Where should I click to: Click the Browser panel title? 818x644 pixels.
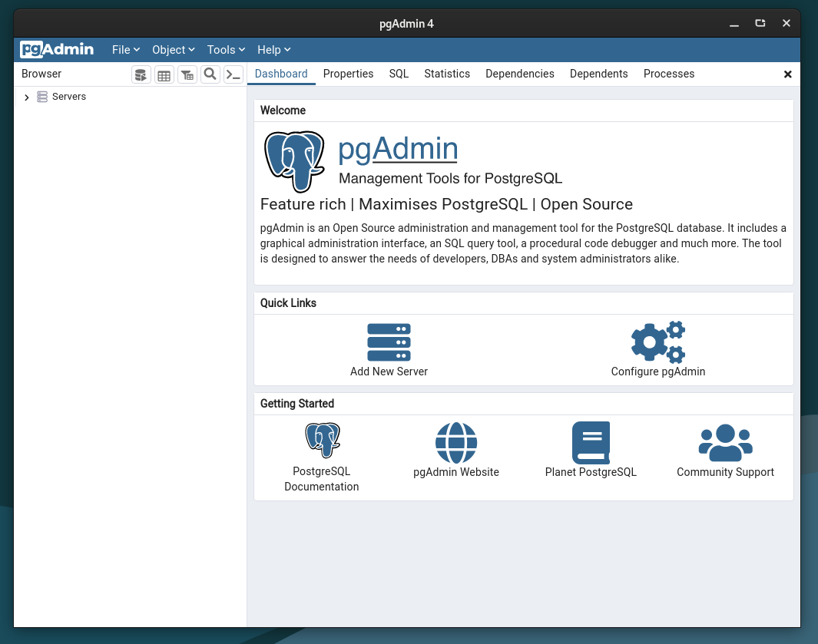click(x=41, y=74)
